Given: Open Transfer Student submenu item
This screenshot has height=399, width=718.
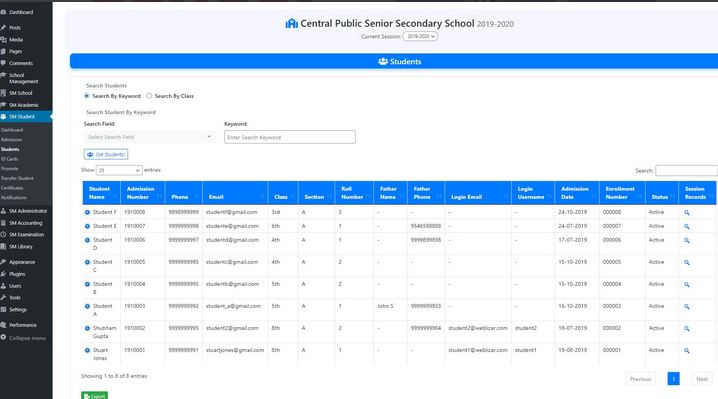Looking at the screenshot, I should point(17,178).
